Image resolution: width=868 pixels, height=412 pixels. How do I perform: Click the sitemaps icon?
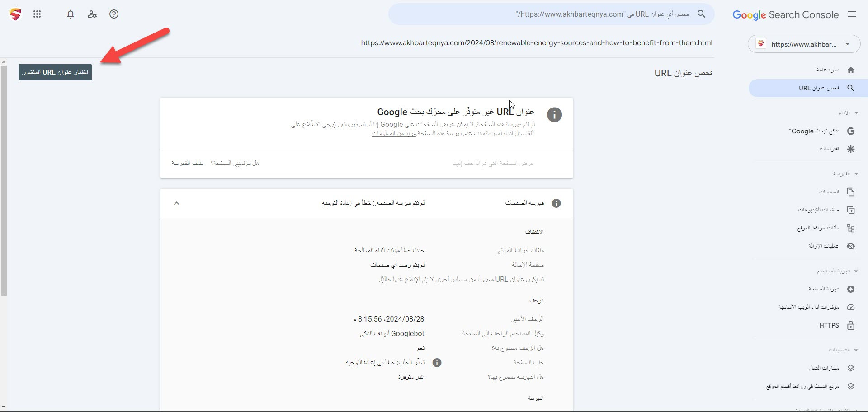[x=851, y=228]
